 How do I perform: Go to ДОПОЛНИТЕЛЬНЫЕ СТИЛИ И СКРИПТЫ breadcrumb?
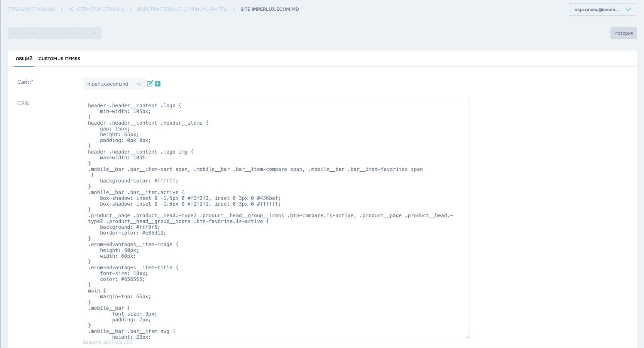(182, 9)
